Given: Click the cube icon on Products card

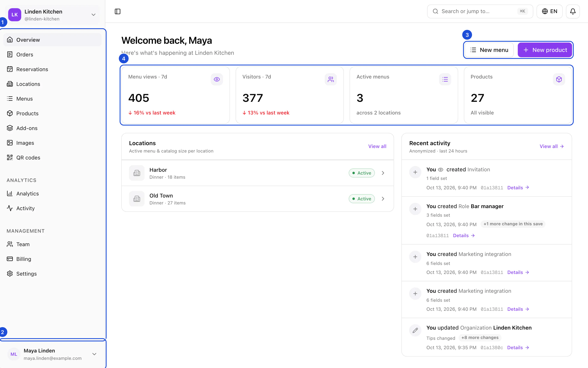Looking at the screenshot, I should (x=559, y=79).
